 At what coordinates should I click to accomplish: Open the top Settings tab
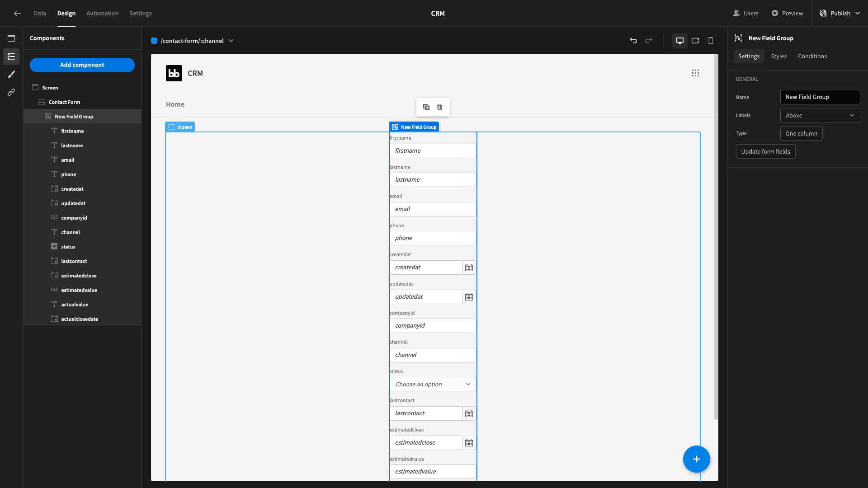(141, 14)
